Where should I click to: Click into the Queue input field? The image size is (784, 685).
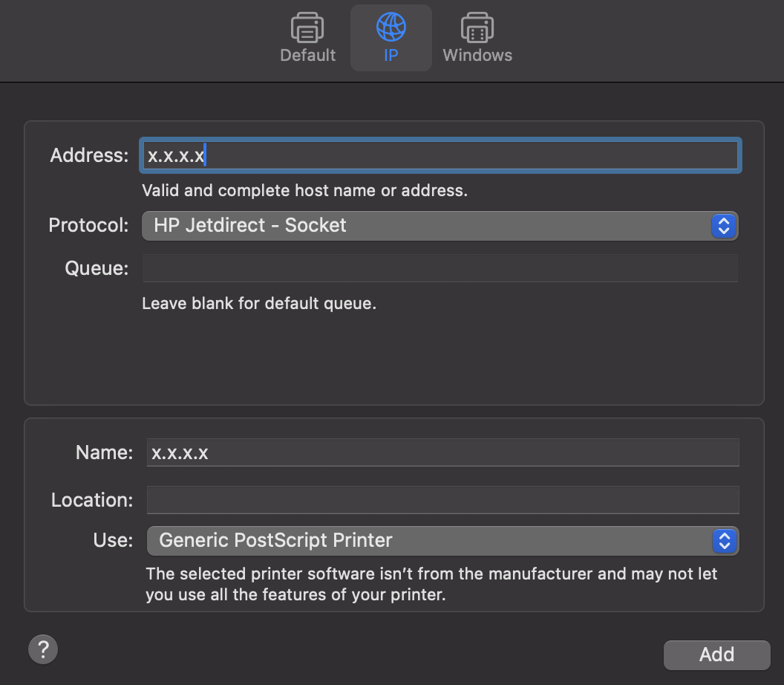point(440,268)
